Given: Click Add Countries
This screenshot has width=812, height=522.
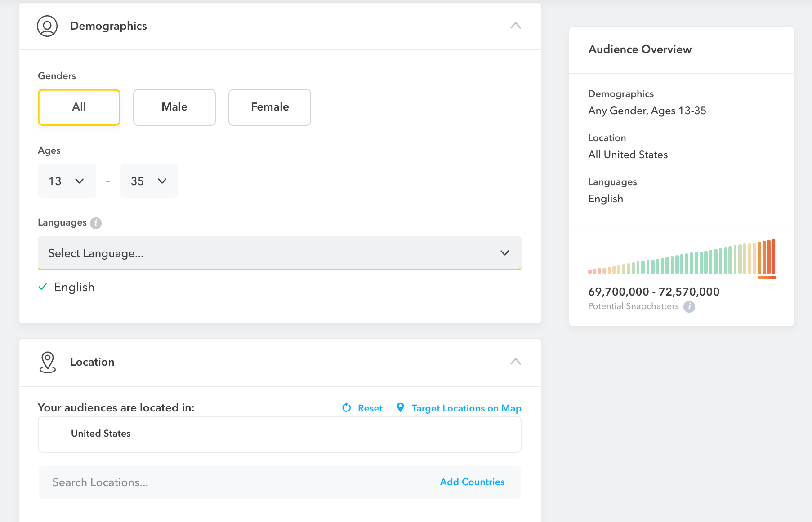Looking at the screenshot, I should click(x=472, y=482).
